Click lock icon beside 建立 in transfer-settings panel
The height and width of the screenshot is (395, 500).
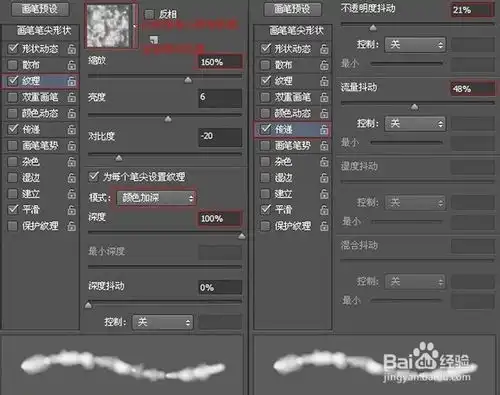324,194
